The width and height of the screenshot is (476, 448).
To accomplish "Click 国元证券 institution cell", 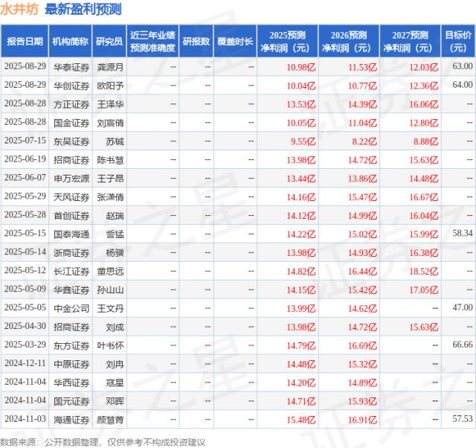I will pyautogui.click(x=71, y=401).
